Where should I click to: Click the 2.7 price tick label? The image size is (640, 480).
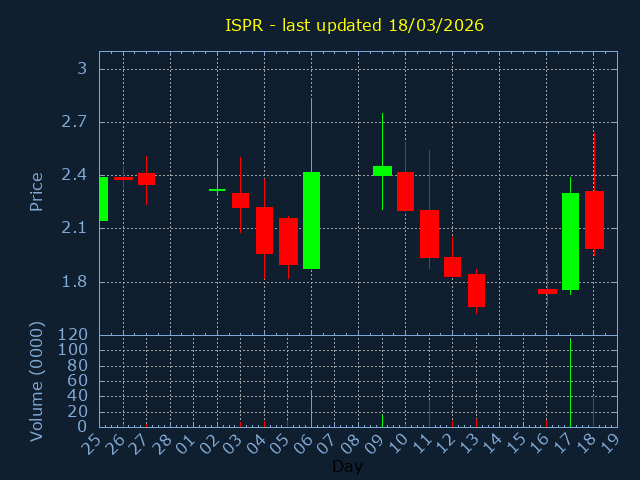pyautogui.click(x=76, y=122)
